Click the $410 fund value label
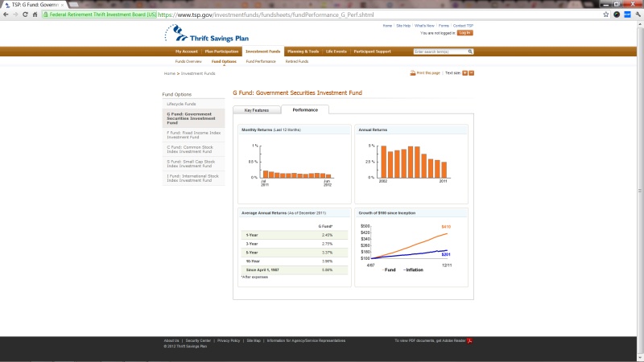 (446, 227)
